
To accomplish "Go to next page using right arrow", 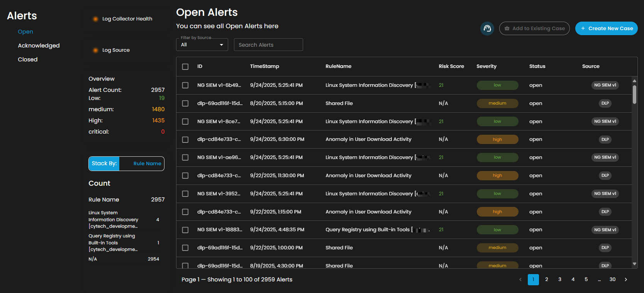I will (626, 279).
